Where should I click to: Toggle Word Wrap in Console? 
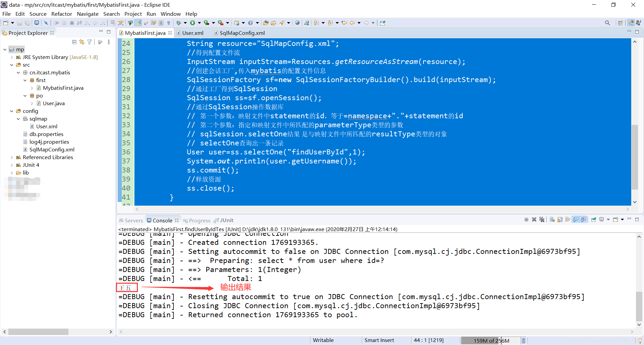(568, 220)
